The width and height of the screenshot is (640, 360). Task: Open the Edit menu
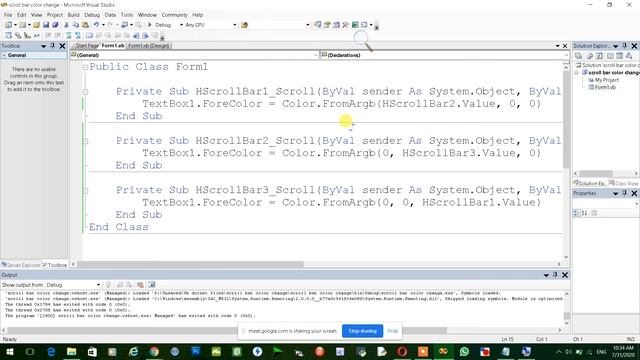22,15
